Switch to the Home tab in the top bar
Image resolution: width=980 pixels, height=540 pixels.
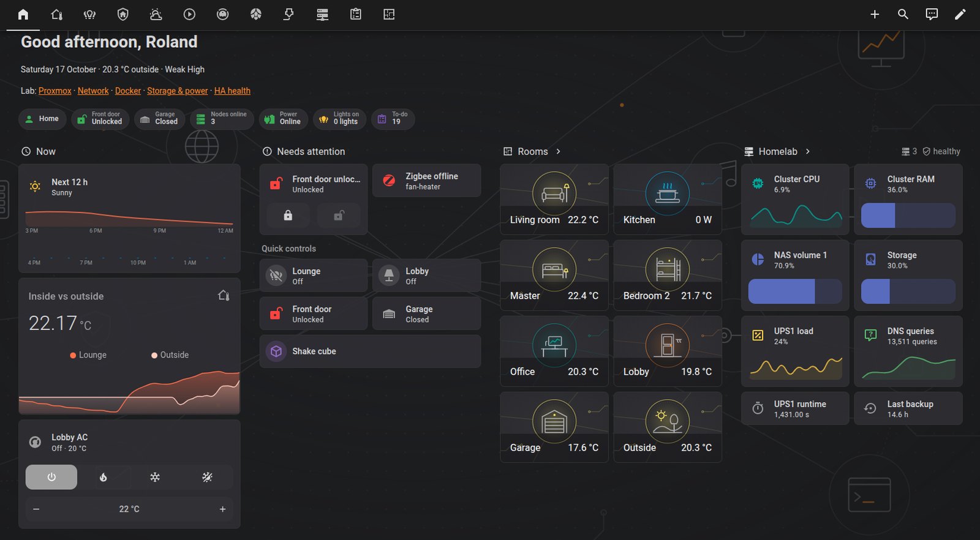coord(23,14)
